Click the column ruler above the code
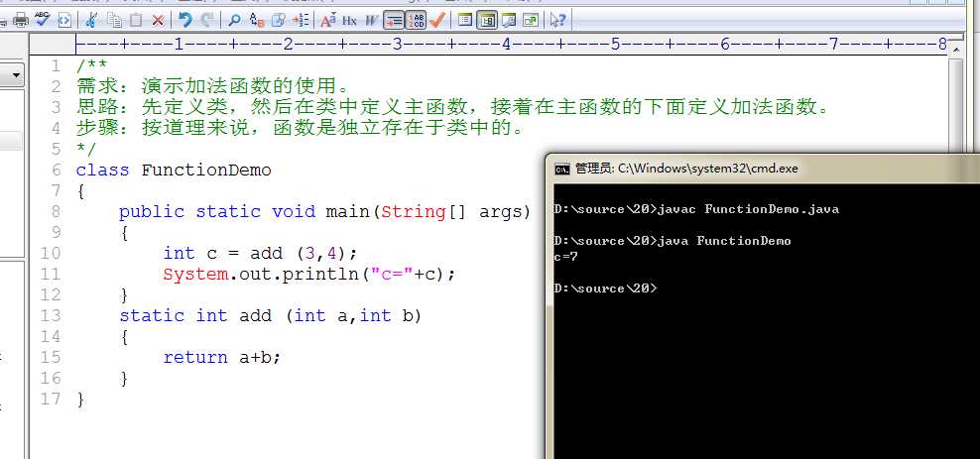Viewport: 980px width, 459px height. click(x=511, y=45)
